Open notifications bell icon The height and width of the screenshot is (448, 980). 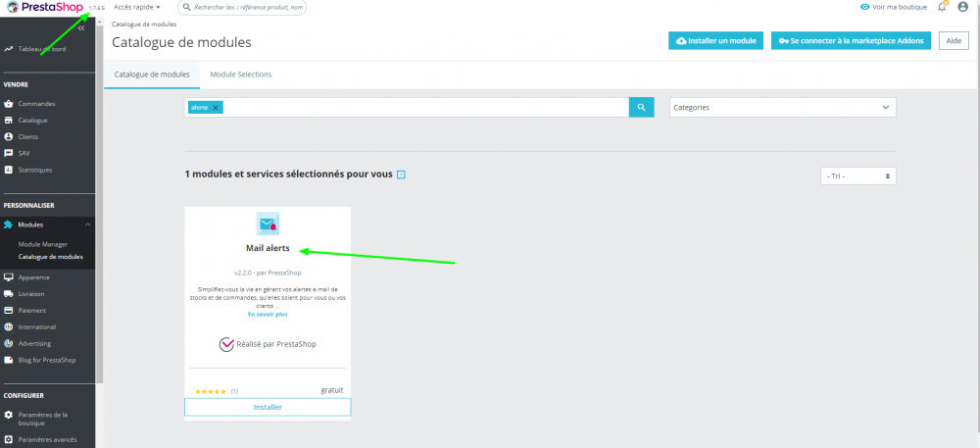point(942,7)
